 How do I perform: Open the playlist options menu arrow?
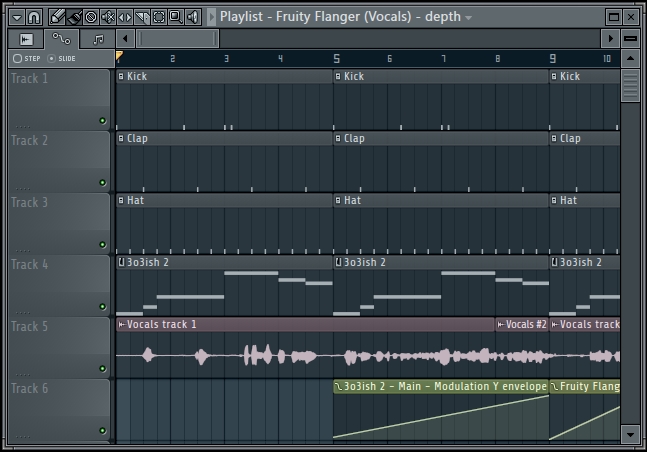17,17
